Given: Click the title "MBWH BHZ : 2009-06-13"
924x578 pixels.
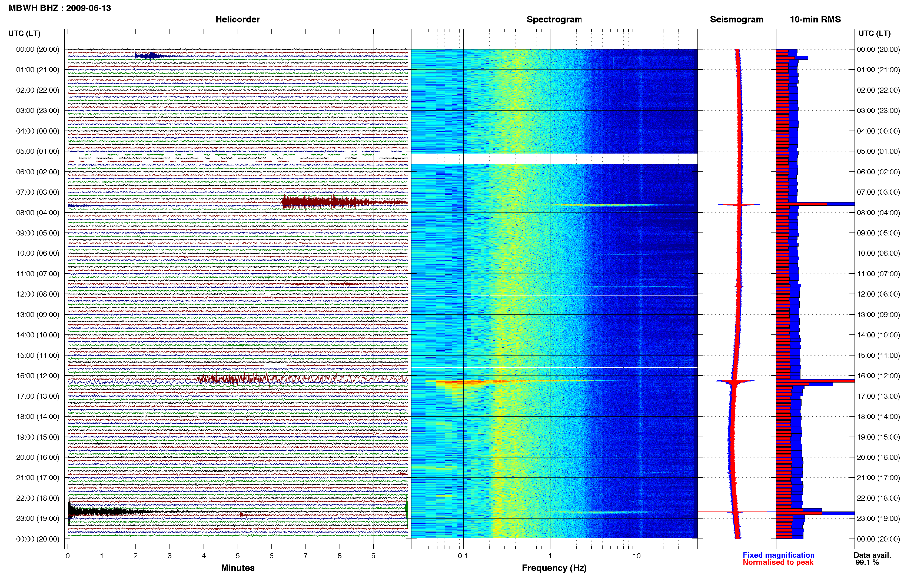Looking at the screenshot, I should [x=60, y=8].
